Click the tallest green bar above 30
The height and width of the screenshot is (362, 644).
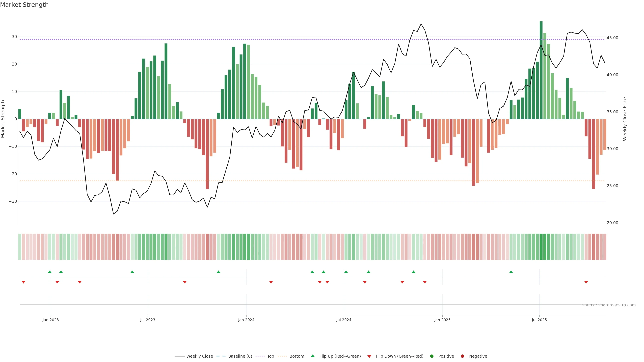[x=541, y=70]
